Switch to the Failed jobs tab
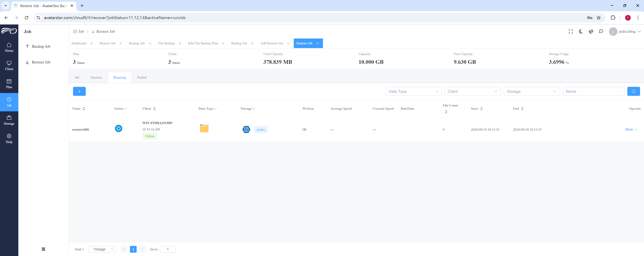The image size is (644, 256). (142, 77)
